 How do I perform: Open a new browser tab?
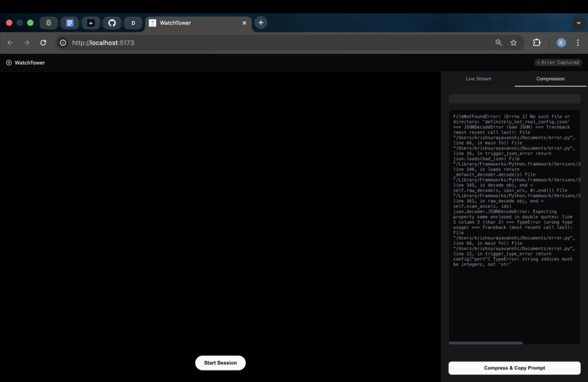[260, 23]
